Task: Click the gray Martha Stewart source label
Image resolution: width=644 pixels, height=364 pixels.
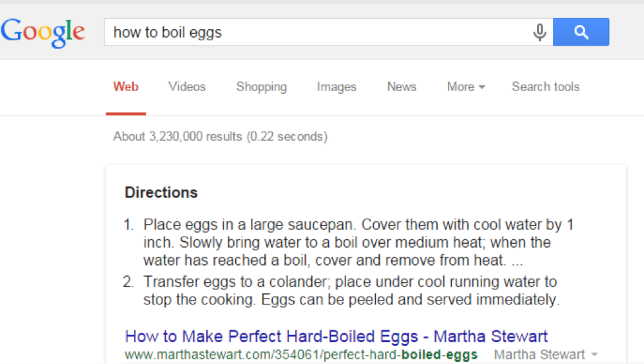Action: [x=539, y=355]
